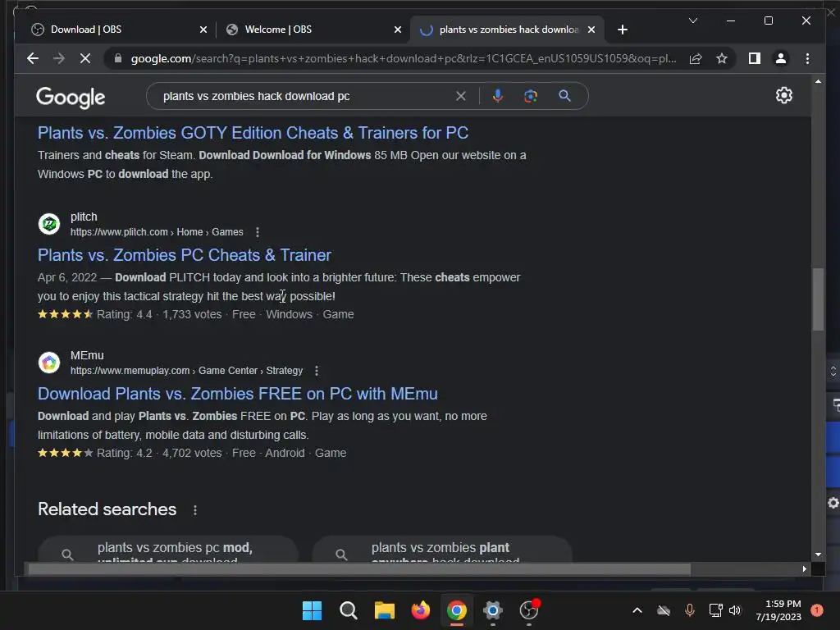This screenshot has width=840, height=630.
Task: Open Chrome's three-dot menu
Action: coord(807,58)
